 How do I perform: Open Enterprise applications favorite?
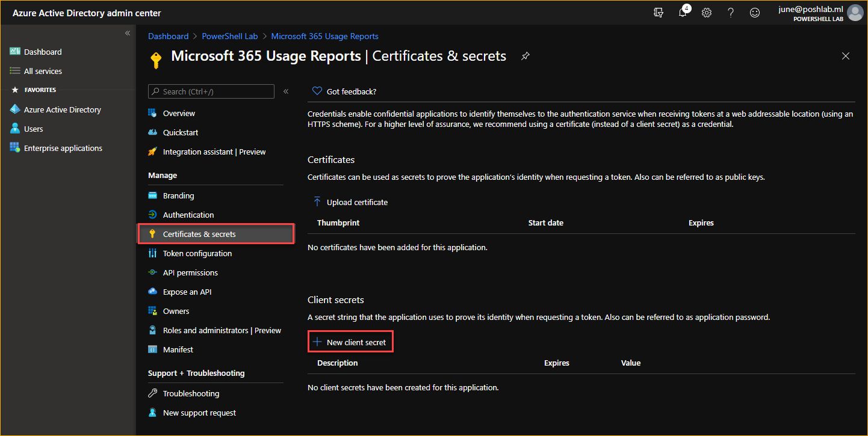pos(63,148)
